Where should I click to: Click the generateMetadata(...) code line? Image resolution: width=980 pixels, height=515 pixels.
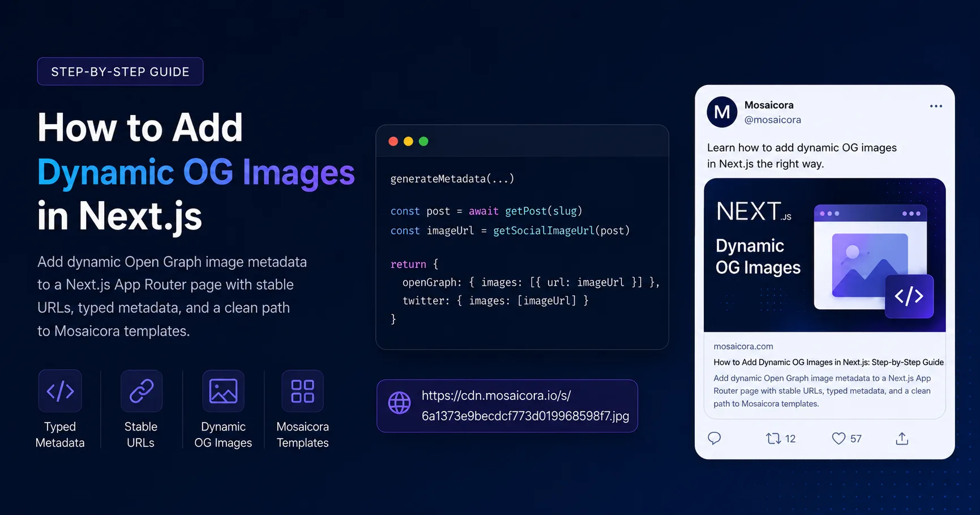click(x=452, y=179)
